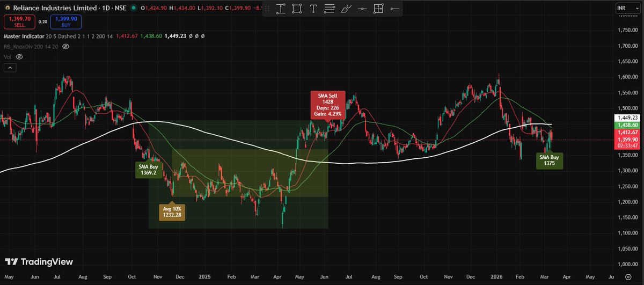The image size is (644, 285).
Task: Click the 1,399.70 SELL button
Action: (x=19, y=22)
